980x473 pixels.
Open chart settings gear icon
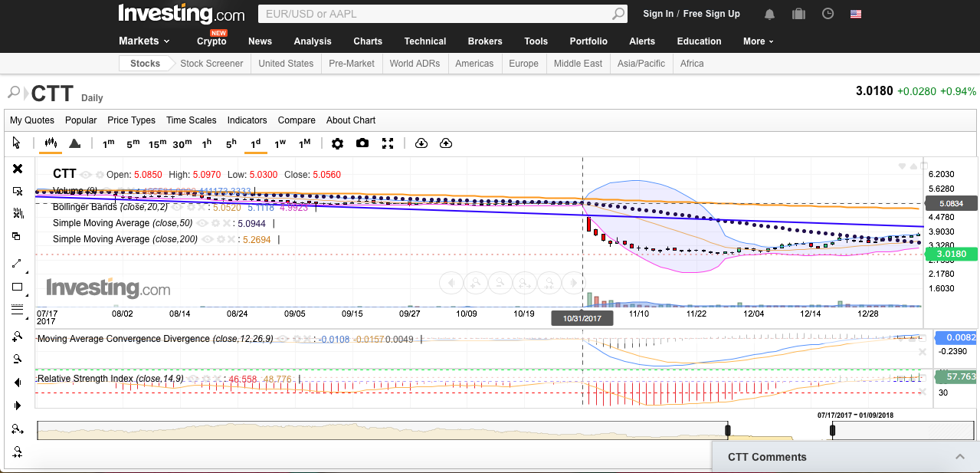click(337, 143)
